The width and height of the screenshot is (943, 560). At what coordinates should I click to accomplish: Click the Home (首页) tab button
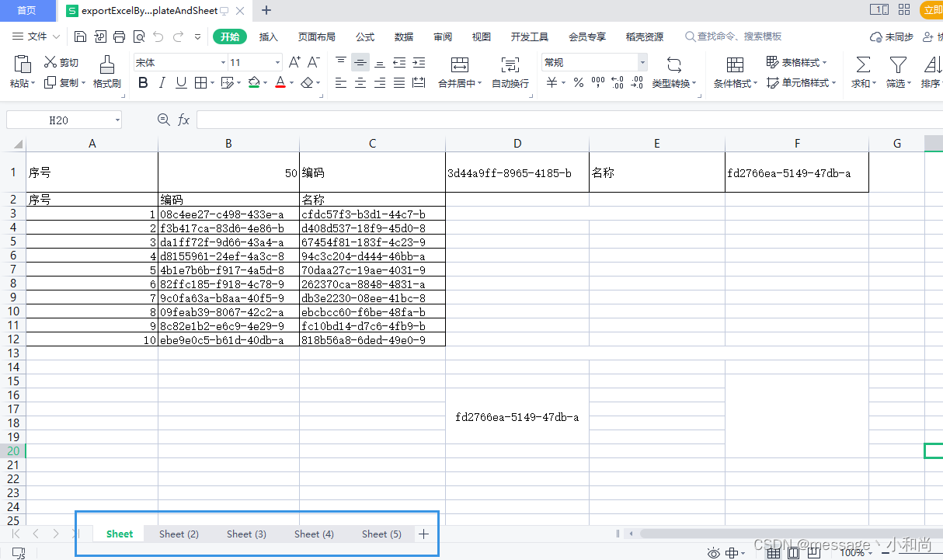click(x=27, y=10)
